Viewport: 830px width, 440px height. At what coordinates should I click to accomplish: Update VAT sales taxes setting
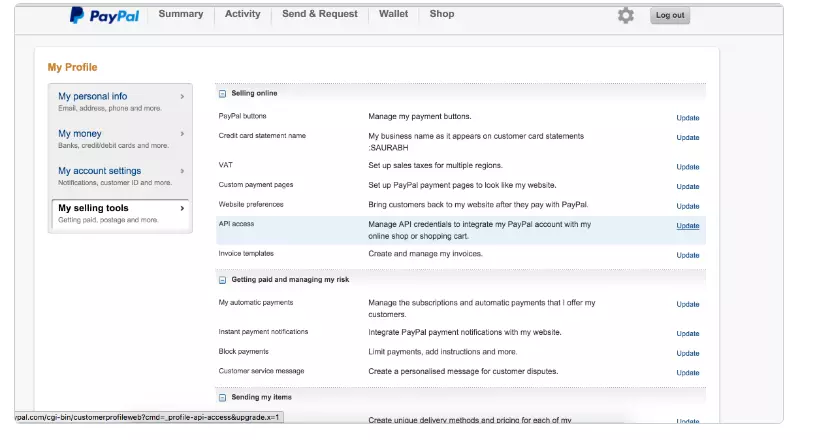click(688, 167)
